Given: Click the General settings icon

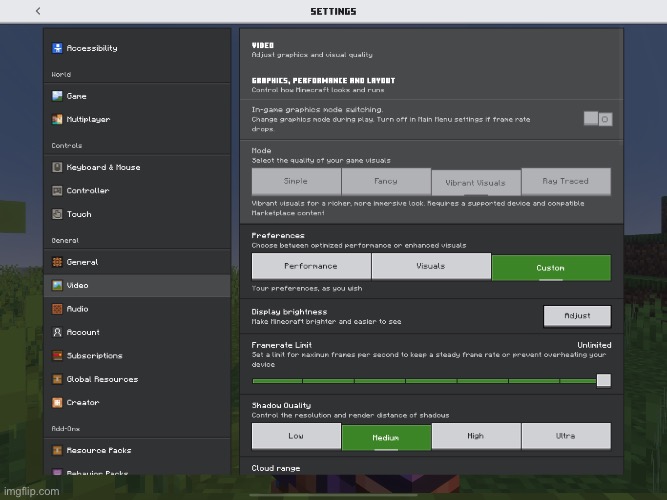Looking at the screenshot, I should click(57, 262).
